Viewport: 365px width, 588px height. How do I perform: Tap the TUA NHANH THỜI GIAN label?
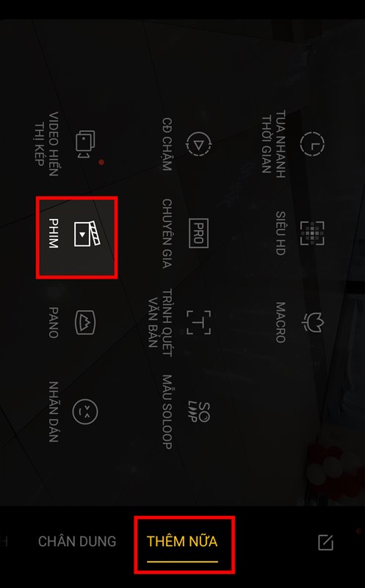[273, 143]
